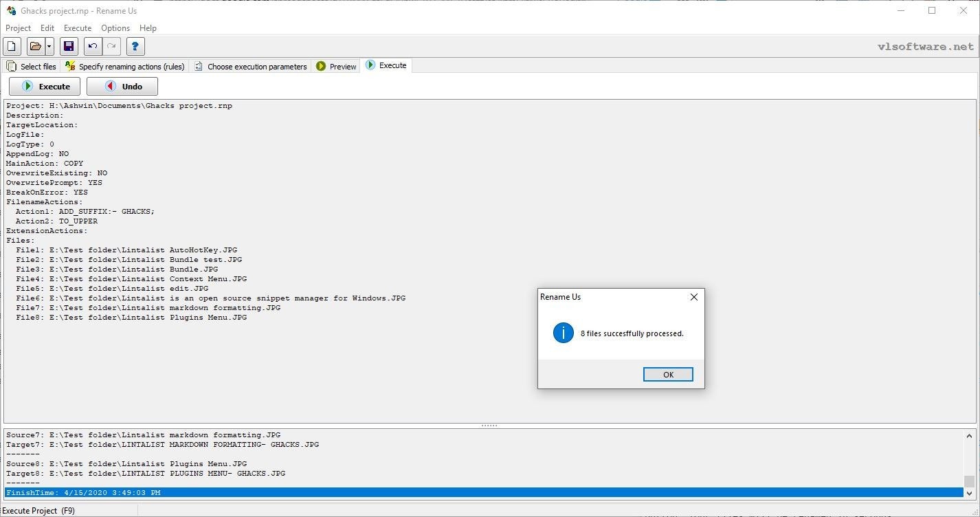Click the New project toolbar icon
This screenshot has height=517, width=980.
[12, 47]
